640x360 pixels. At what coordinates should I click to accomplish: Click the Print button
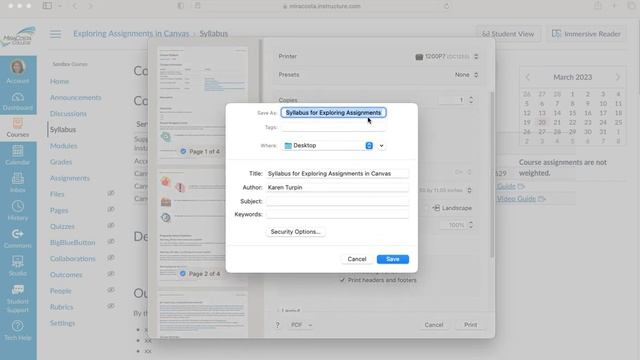pos(470,325)
